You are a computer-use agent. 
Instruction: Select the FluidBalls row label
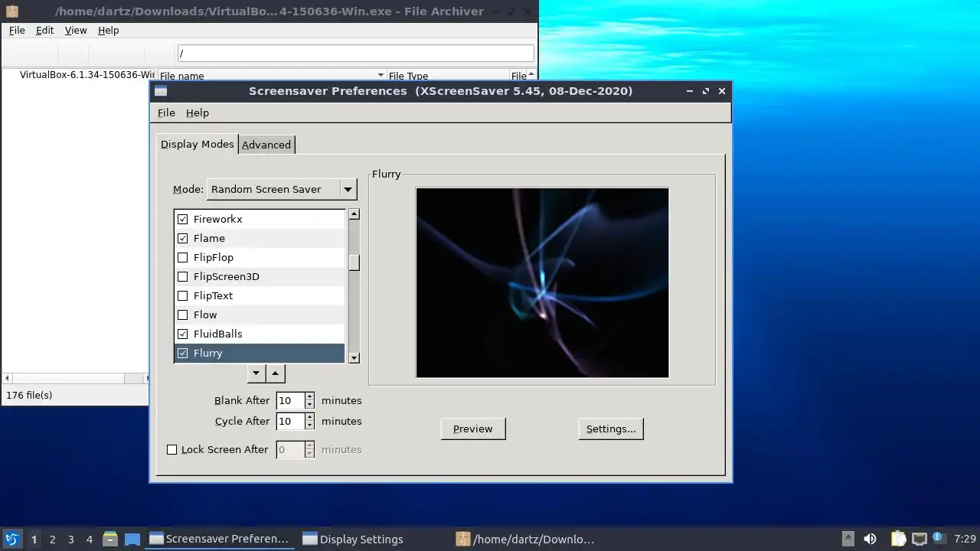(218, 334)
